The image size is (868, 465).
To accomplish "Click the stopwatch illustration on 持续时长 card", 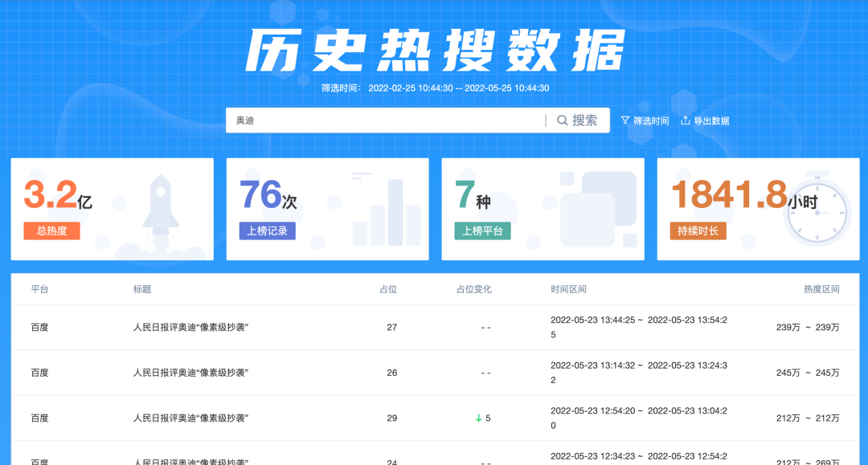I will [x=817, y=210].
